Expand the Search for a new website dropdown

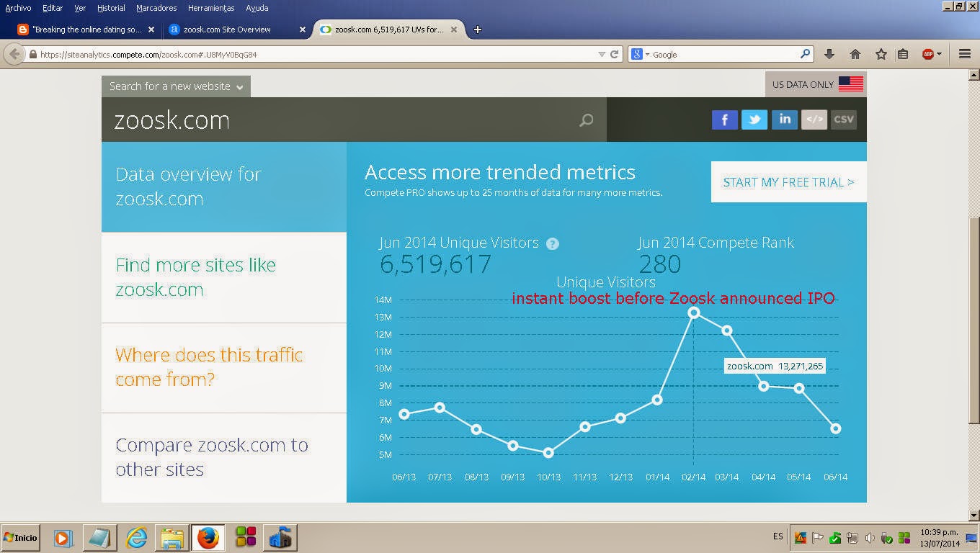pyautogui.click(x=176, y=86)
